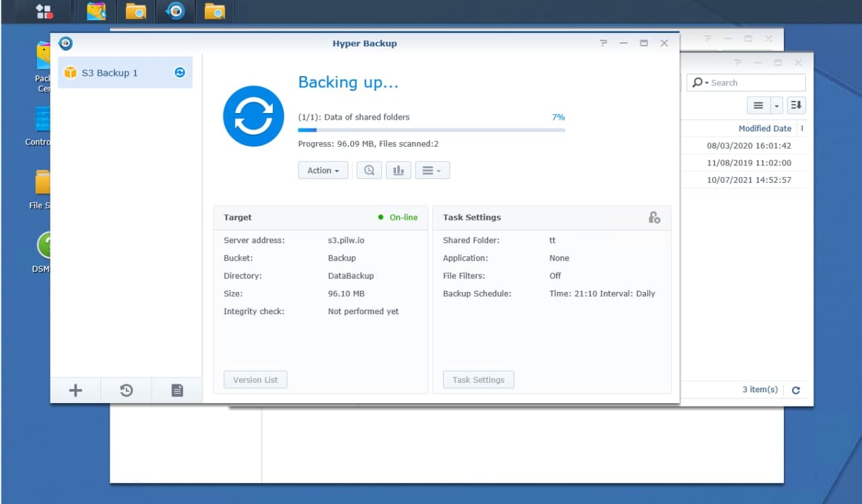
Task: Click the lock settings icon in Task Settings
Action: pos(654,217)
